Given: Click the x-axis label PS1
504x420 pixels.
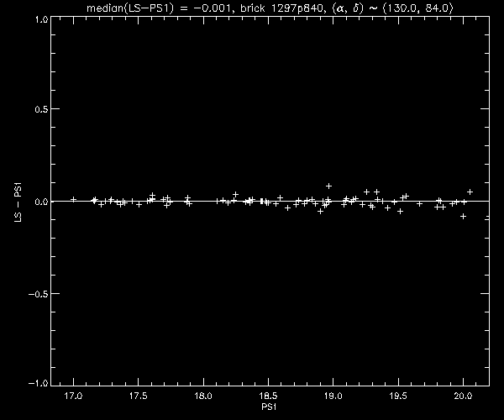Looking at the screenshot, I should [269, 407].
